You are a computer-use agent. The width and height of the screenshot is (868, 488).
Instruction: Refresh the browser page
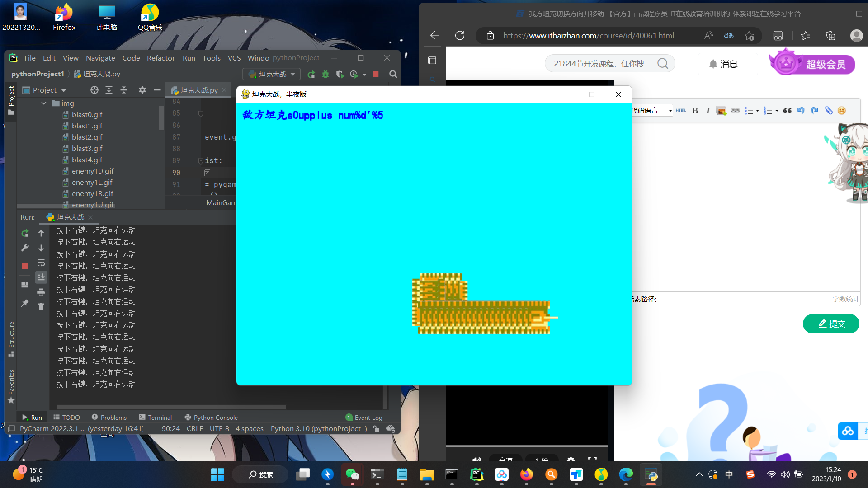click(x=460, y=36)
